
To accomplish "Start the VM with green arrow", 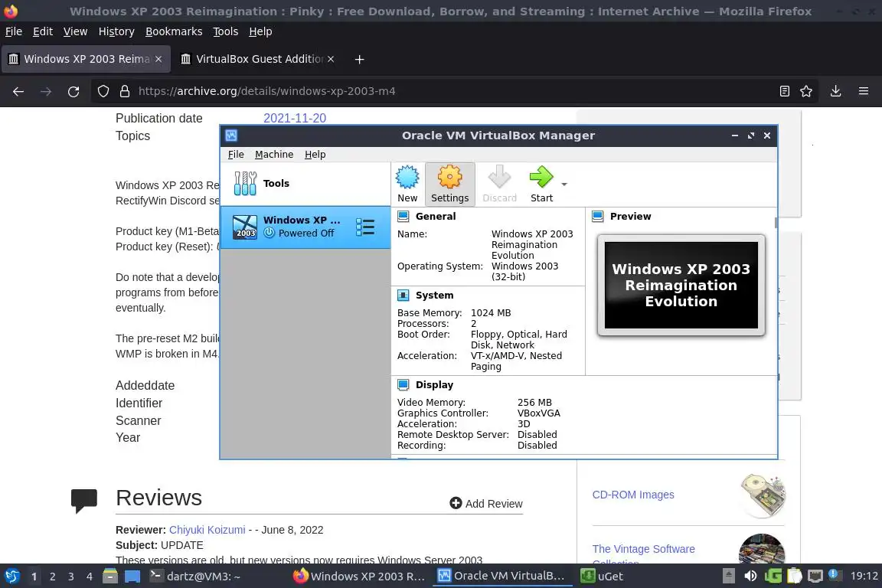I will pos(541,184).
